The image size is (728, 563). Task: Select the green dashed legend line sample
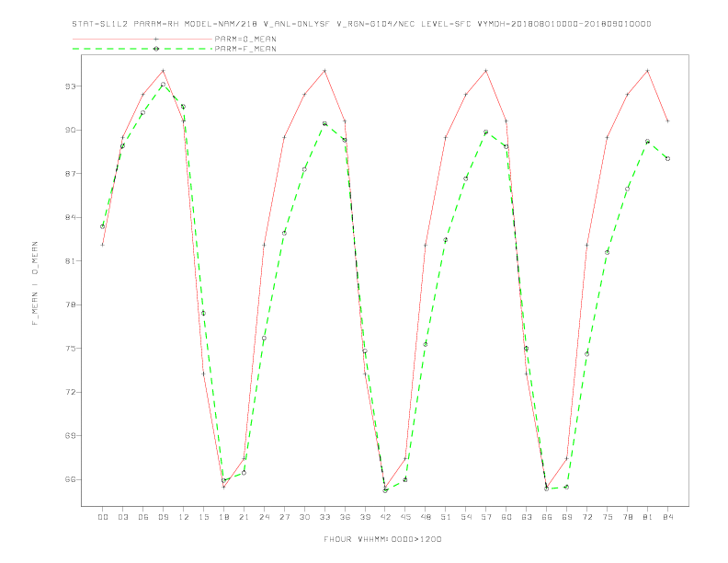click(x=142, y=49)
